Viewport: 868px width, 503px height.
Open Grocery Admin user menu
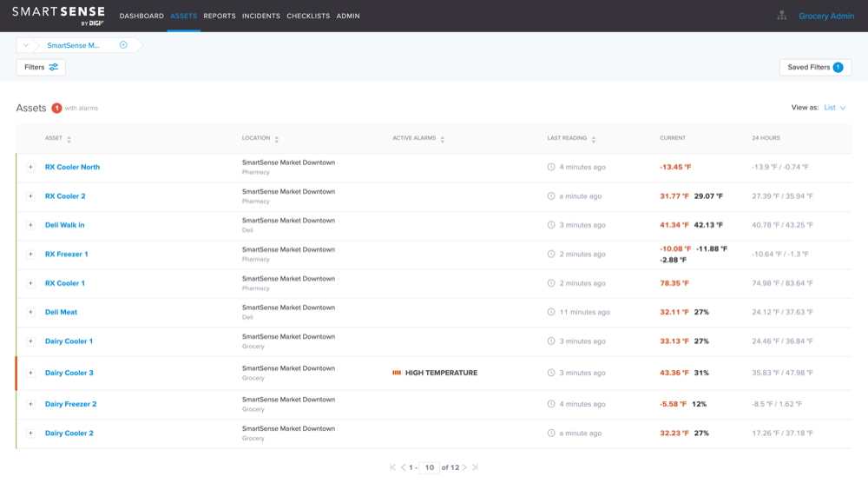[826, 16]
